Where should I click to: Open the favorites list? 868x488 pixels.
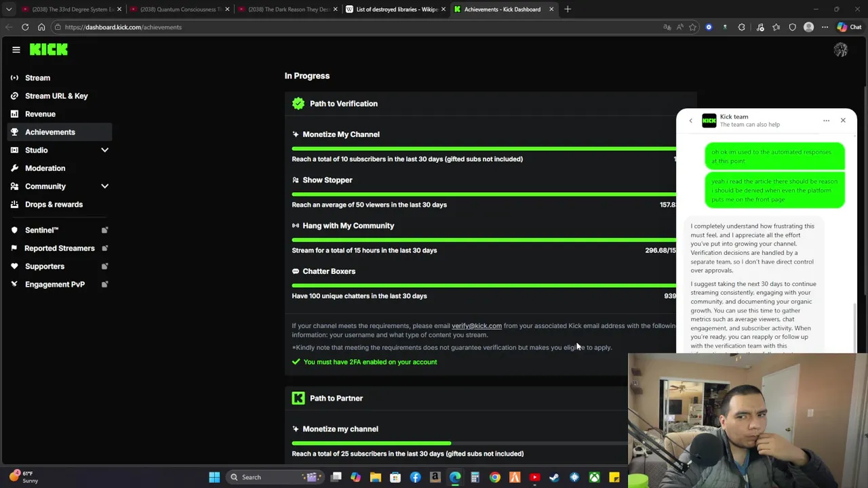pyautogui.click(x=776, y=27)
